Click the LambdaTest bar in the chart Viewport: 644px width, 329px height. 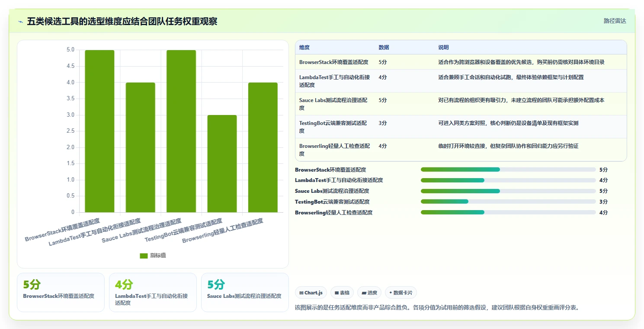[x=140, y=147]
